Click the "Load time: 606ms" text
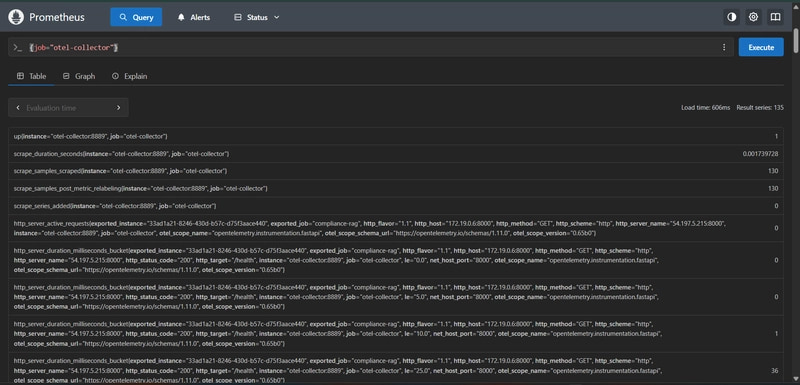 pos(706,108)
